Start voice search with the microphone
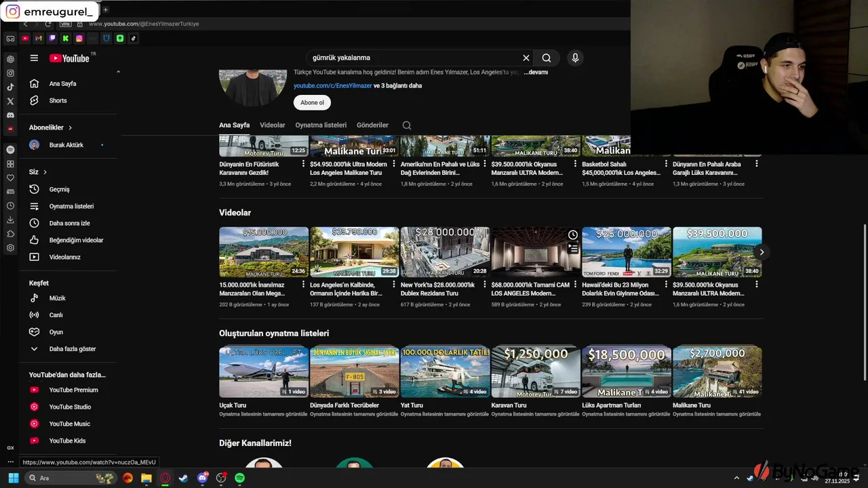This screenshot has width=868, height=488. click(x=575, y=58)
